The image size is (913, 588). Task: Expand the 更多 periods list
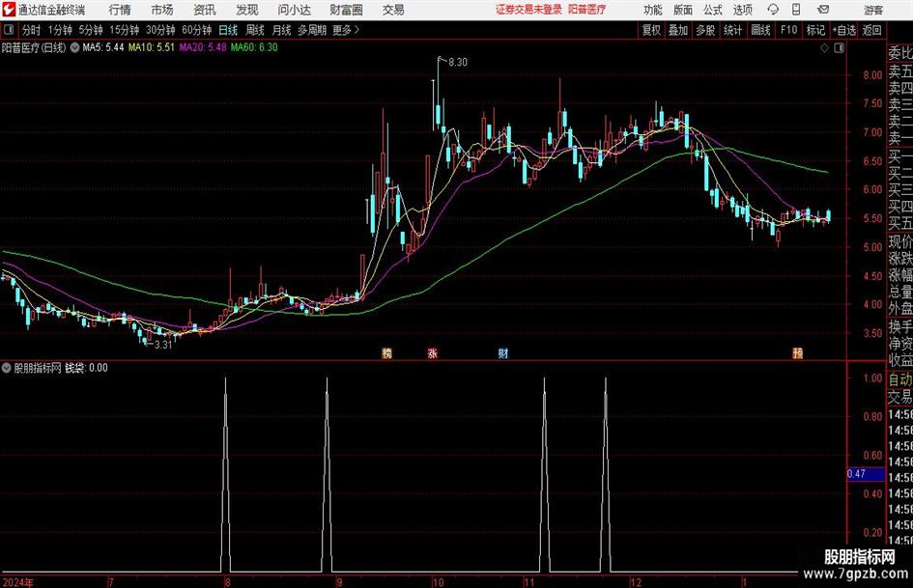(x=346, y=30)
